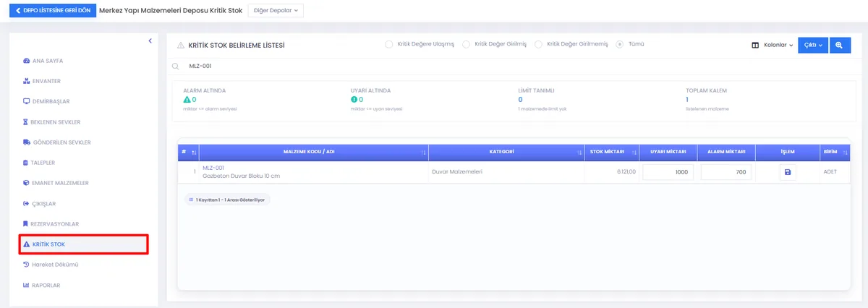Click the search magnifier icon beside MLZ-001
This screenshot has width=868, height=308.
click(x=175, y=66)
